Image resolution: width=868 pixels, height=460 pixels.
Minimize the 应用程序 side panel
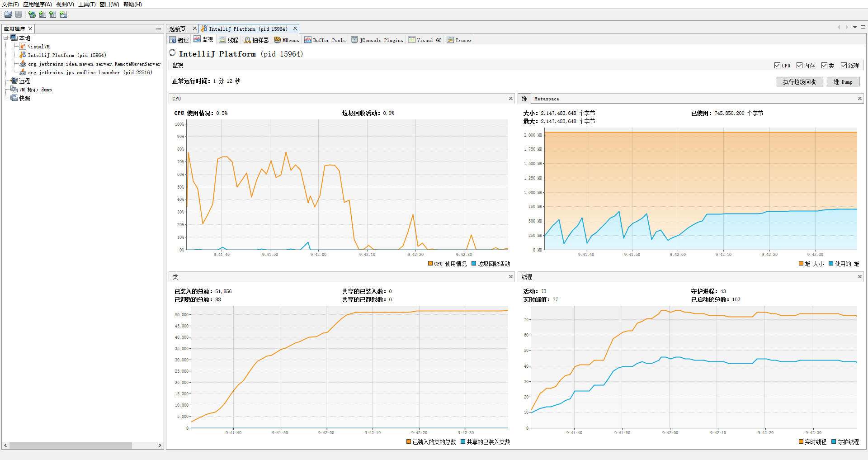[159, 29]
